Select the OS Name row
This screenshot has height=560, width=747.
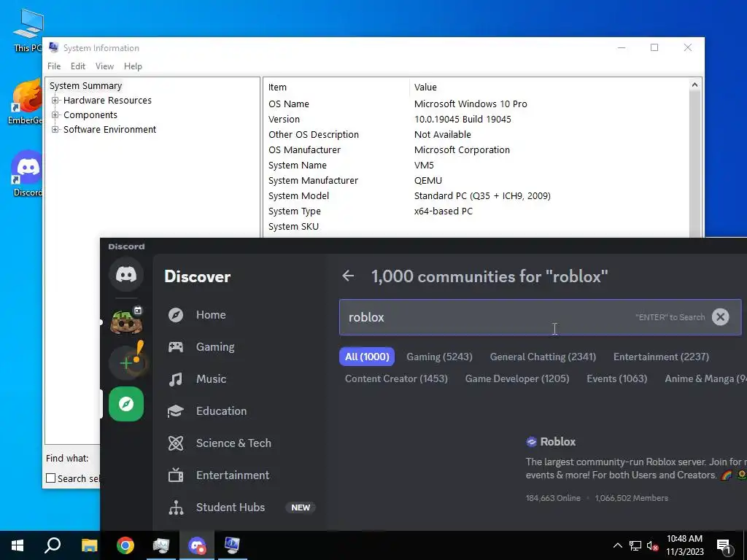coord(476,104)
